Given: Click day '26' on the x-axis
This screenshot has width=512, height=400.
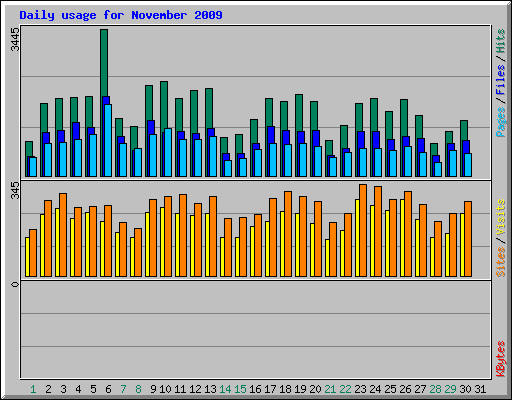Looking at the screenshot, I should 405,389.
